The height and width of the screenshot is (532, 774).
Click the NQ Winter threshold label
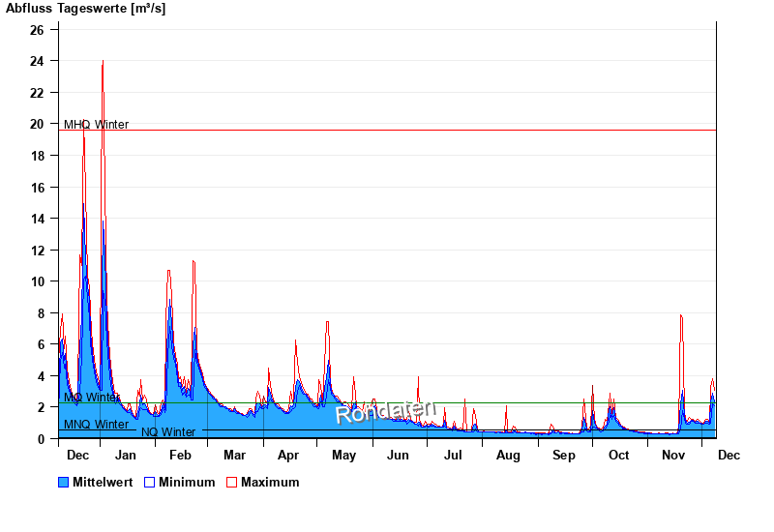[x=168, y=432]
